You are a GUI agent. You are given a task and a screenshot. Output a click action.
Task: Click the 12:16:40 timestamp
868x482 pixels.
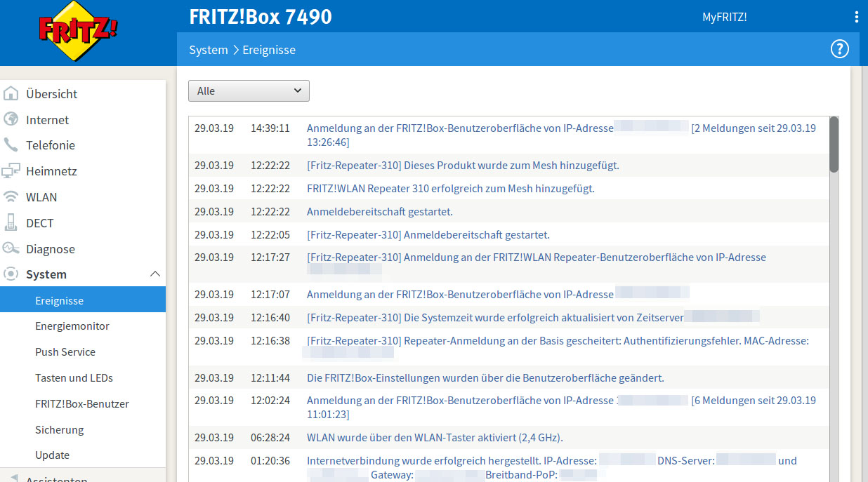270,318
